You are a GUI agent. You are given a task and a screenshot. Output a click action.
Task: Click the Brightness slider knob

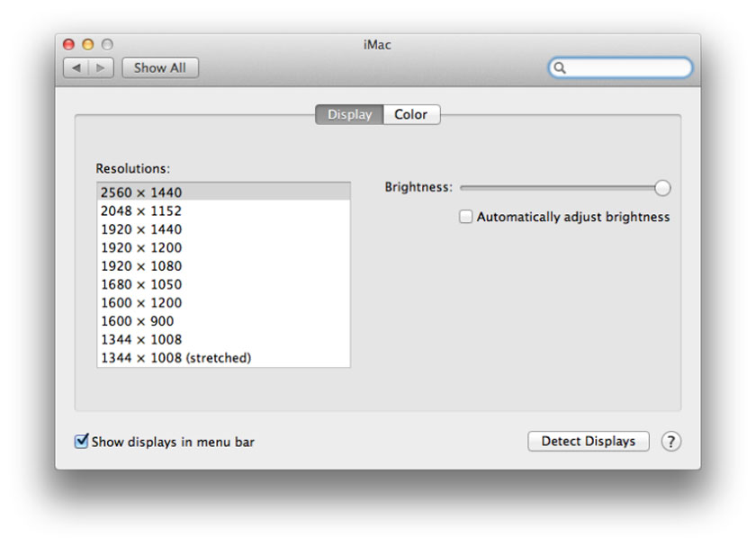coord(662,187)
